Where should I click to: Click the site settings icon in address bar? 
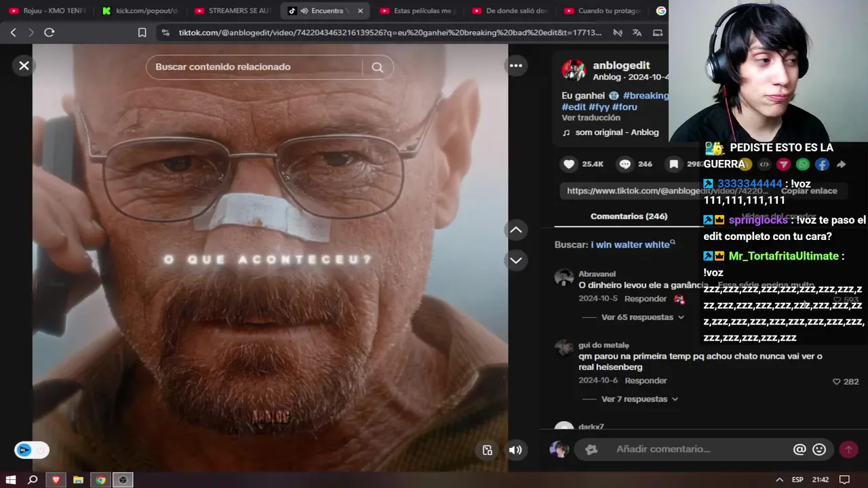165,33
